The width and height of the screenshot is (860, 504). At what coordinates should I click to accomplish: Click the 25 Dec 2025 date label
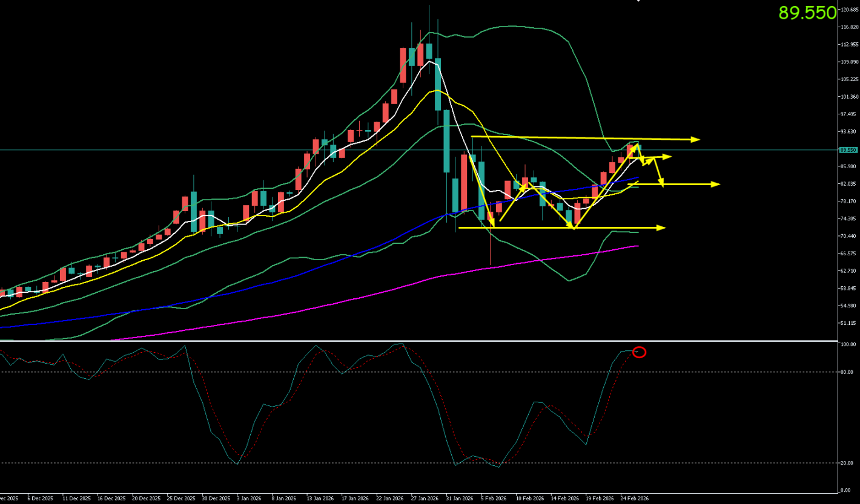pos(181,499)
